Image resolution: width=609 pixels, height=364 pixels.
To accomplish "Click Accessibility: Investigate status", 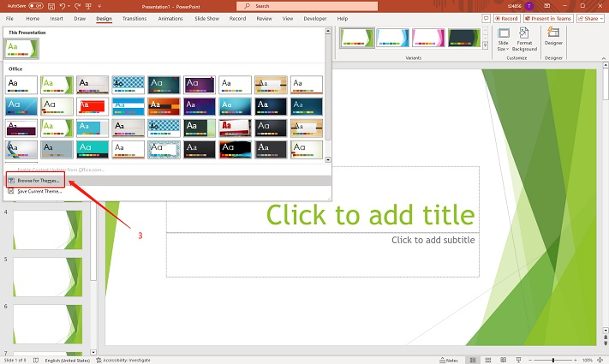I will (x=123, y=360).
